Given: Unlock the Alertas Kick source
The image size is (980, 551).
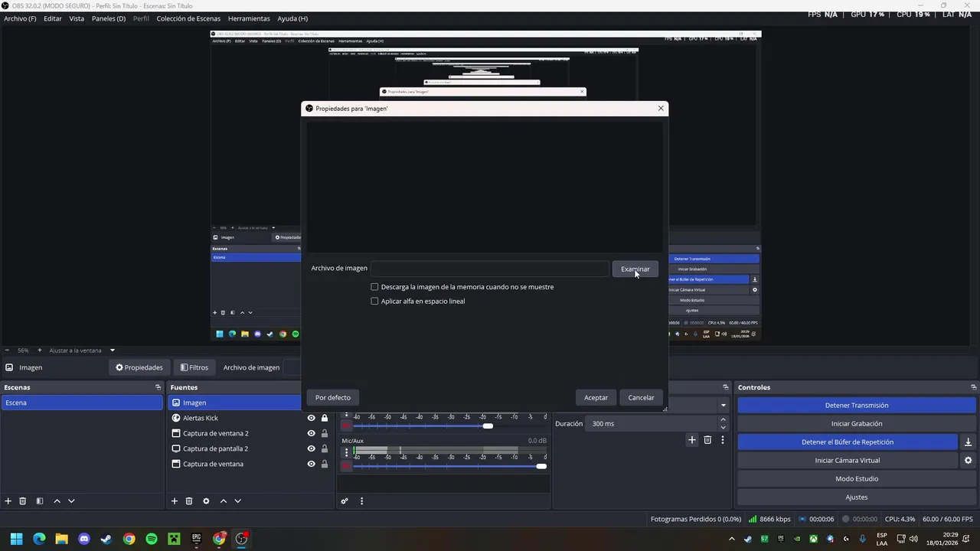Looking at the screenshot, I should click(325, 418).
